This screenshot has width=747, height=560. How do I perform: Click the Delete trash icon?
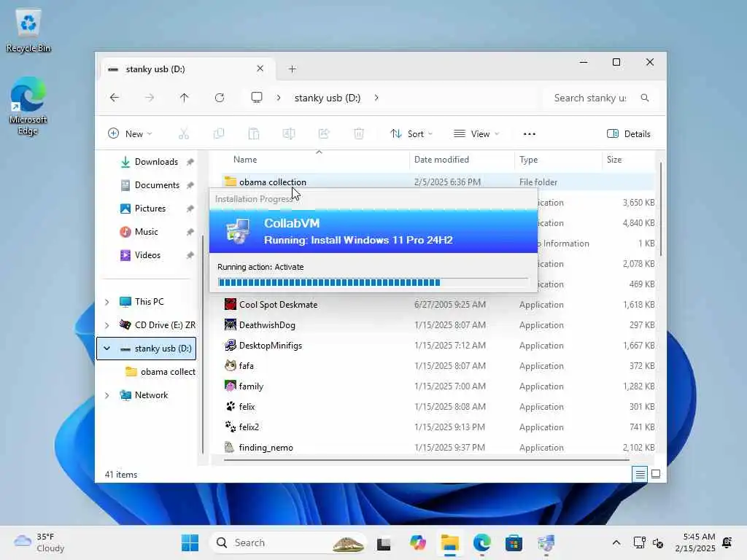point(359,134)
